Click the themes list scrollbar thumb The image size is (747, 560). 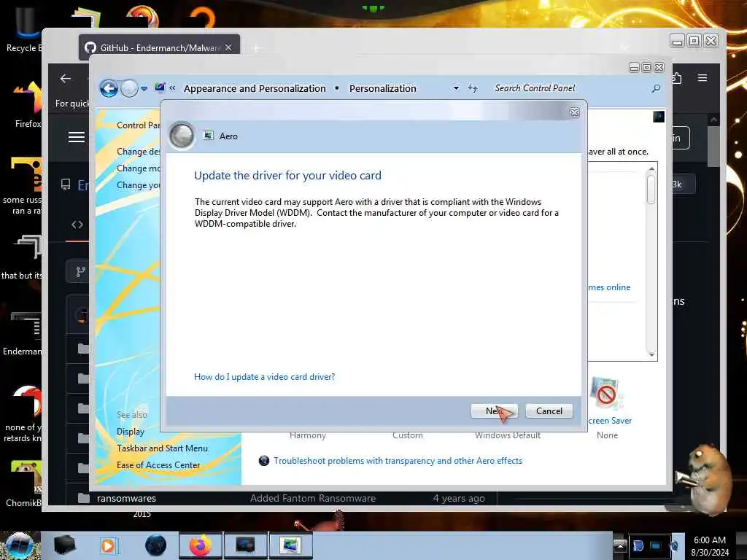click(651, 189)
